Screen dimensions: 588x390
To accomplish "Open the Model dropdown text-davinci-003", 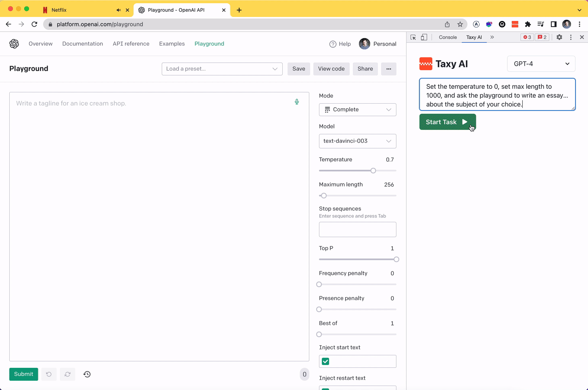I will click(357, 141).
